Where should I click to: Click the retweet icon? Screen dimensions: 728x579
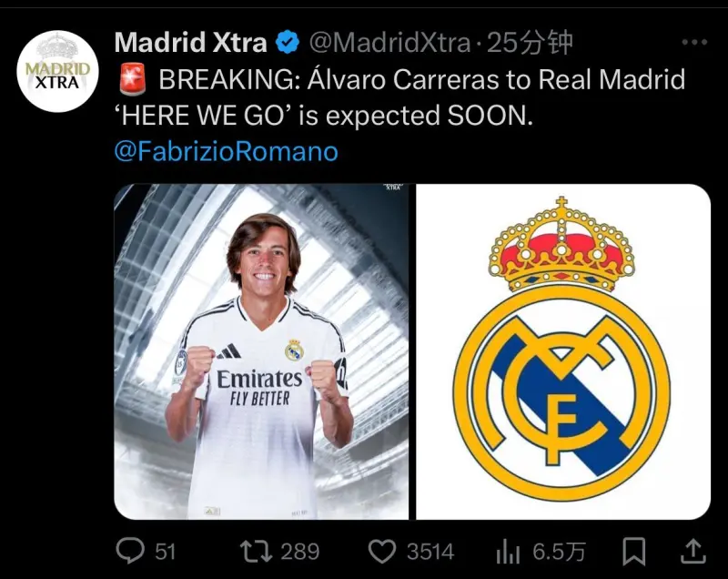pyautogui.click(x=256, y=551)
